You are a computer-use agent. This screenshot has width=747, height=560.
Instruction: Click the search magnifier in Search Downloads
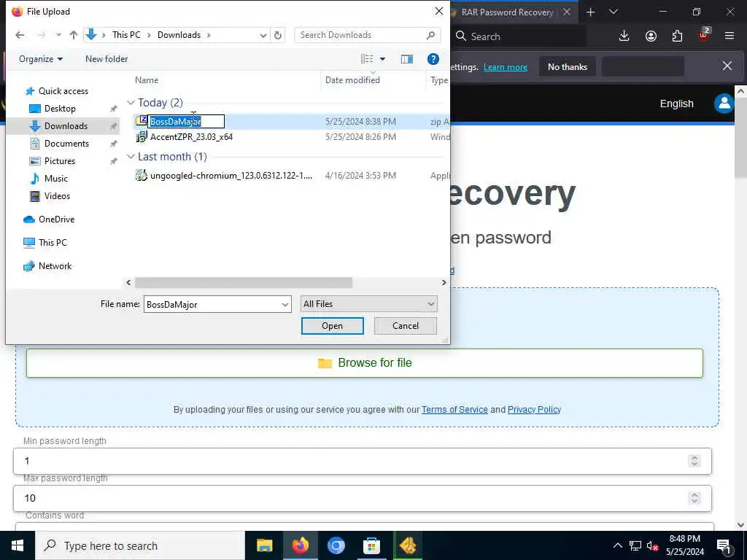(430, 35)
